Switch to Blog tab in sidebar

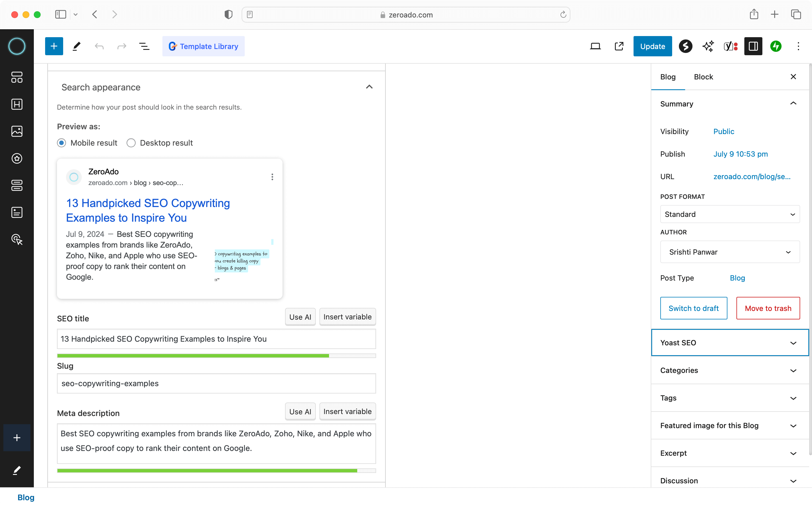[x=668, y=77]
